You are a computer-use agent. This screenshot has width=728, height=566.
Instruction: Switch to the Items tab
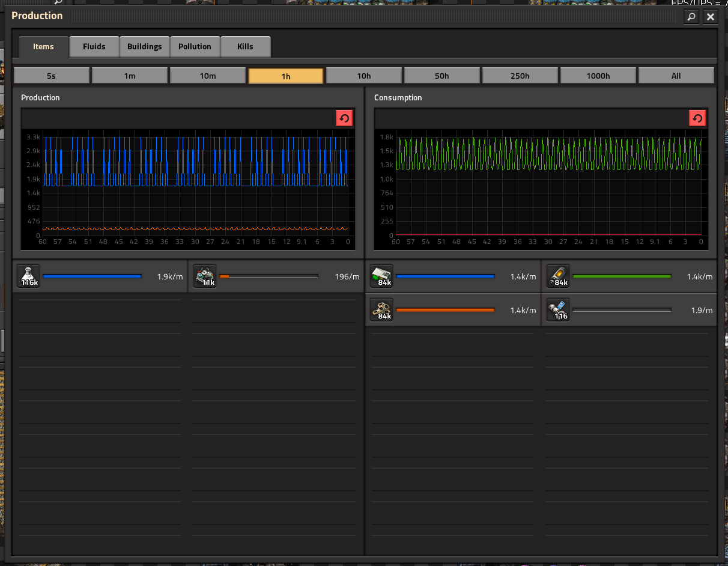43,46
